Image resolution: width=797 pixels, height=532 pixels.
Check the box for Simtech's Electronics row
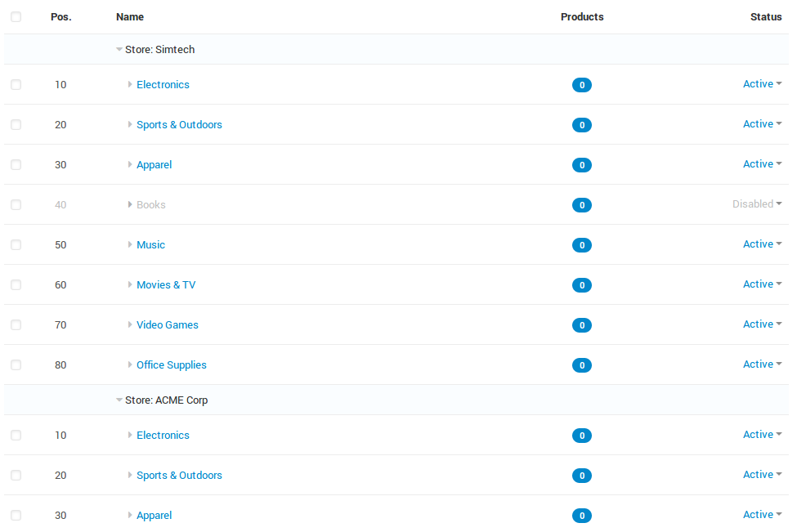(x=16, y=84)
